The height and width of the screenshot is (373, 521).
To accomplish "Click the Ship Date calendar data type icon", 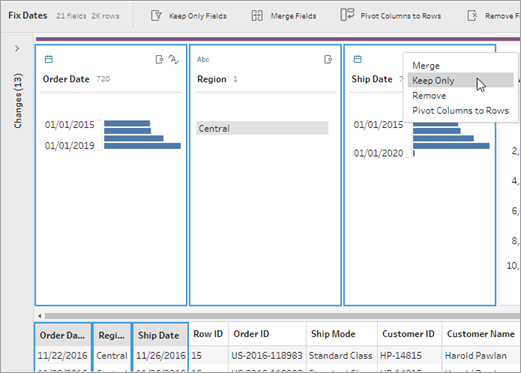I will coord(357,59).
